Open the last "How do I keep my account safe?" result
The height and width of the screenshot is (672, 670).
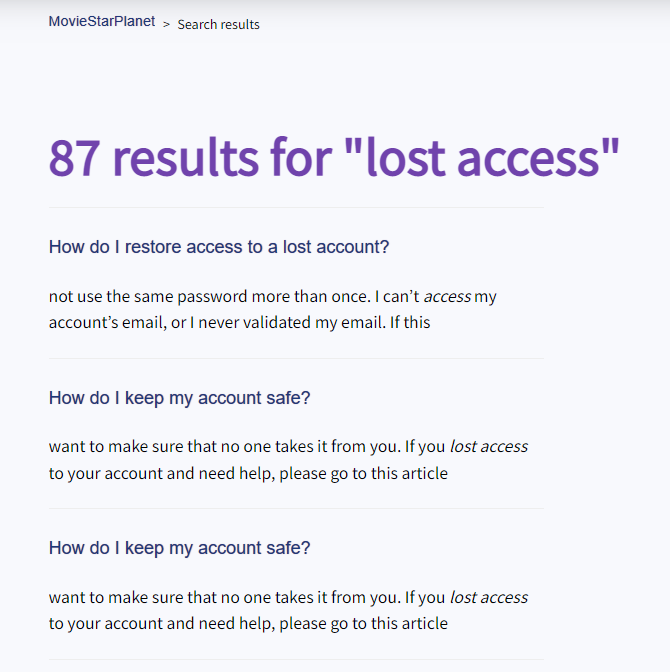pos(179,548)
